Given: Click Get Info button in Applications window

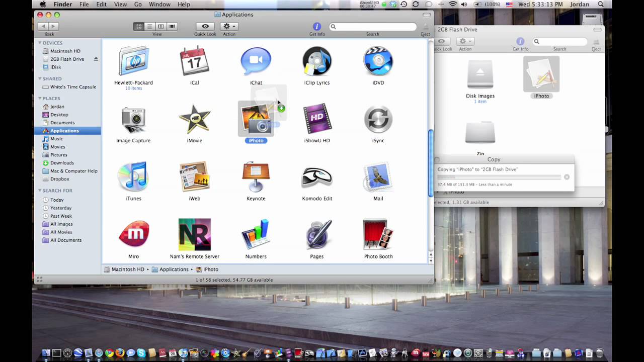Looking at the screenshot, I should 317,26.
